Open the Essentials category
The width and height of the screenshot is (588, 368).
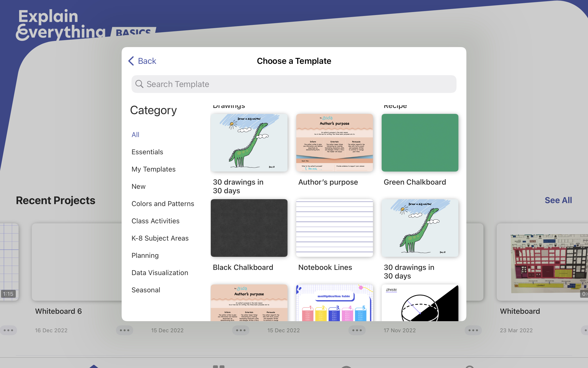[x=147, y=152]
